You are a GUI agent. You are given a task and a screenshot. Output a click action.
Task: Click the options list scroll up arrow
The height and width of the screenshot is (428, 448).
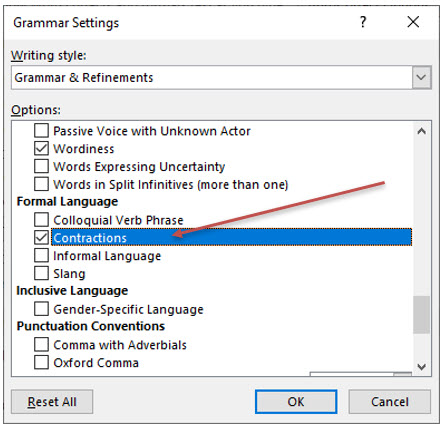(x=421, y=131)
